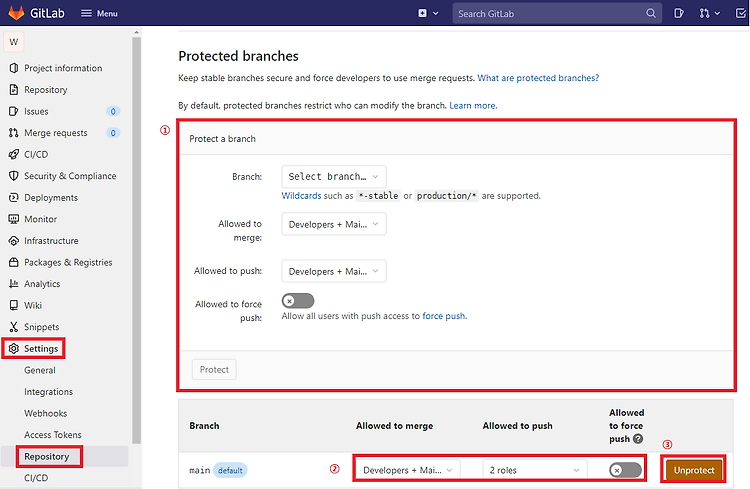Open the hamburger Menu in top bar

point(99,13)
